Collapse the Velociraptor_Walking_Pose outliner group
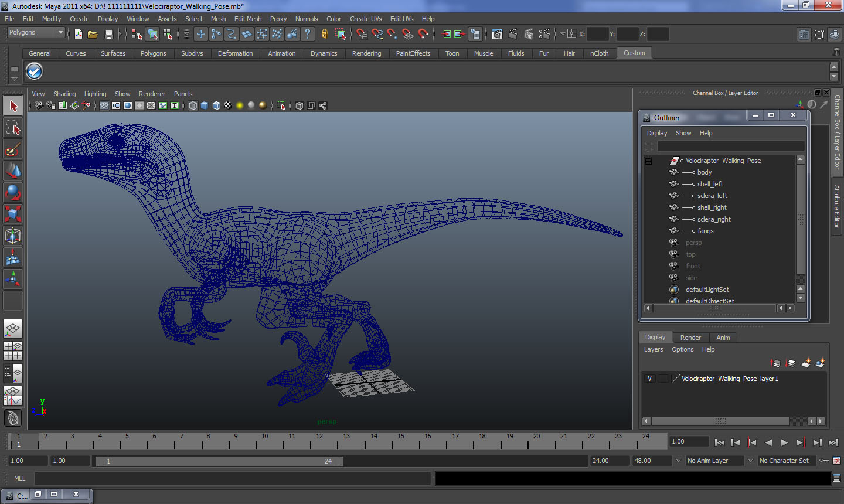 [x=648, y=161]
